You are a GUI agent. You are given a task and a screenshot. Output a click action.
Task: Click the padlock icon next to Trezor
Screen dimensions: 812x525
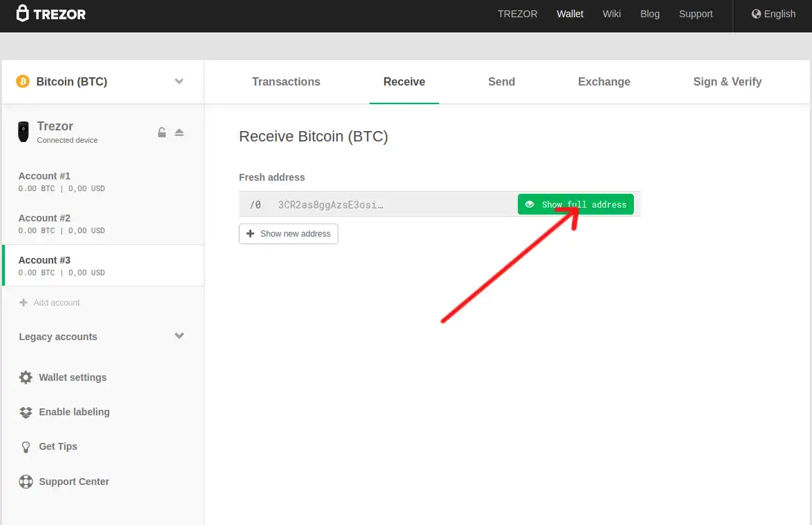pyautogui.click(x=162, y=132)
